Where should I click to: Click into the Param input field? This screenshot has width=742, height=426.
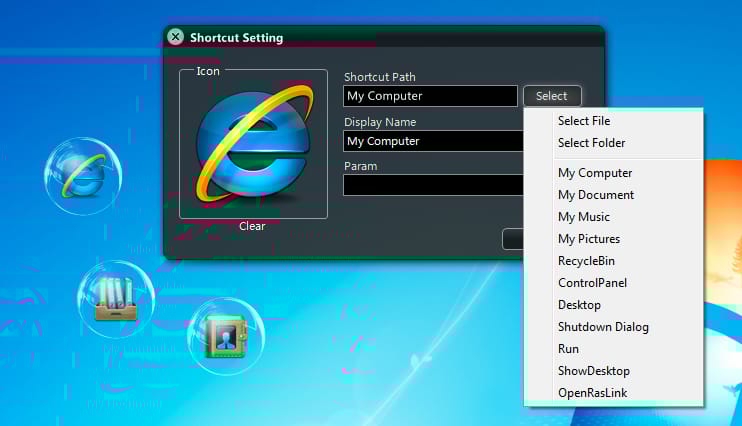click(433, 185)
